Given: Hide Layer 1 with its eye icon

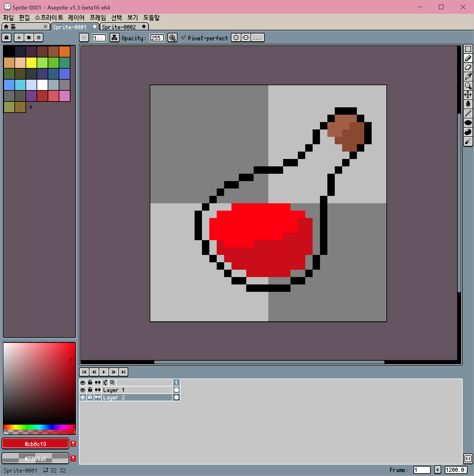Looking at the screenshot, I should pos(83,390).
